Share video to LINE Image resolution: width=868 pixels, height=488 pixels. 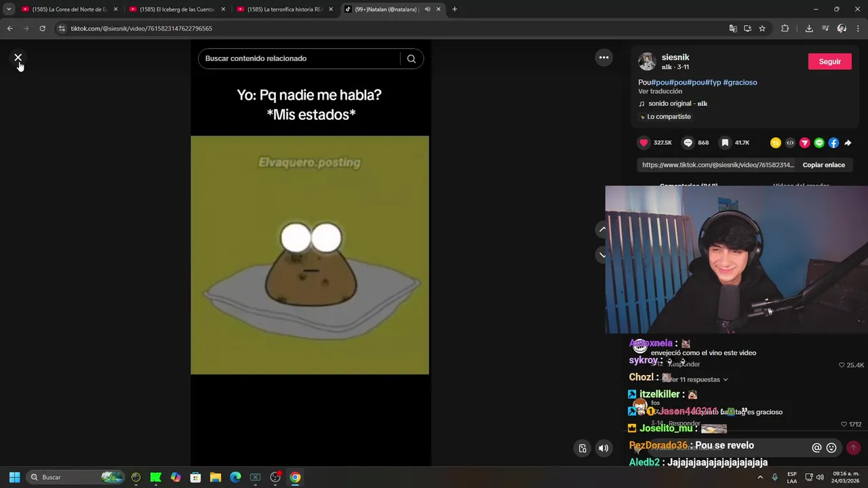[x=819, y=142]
